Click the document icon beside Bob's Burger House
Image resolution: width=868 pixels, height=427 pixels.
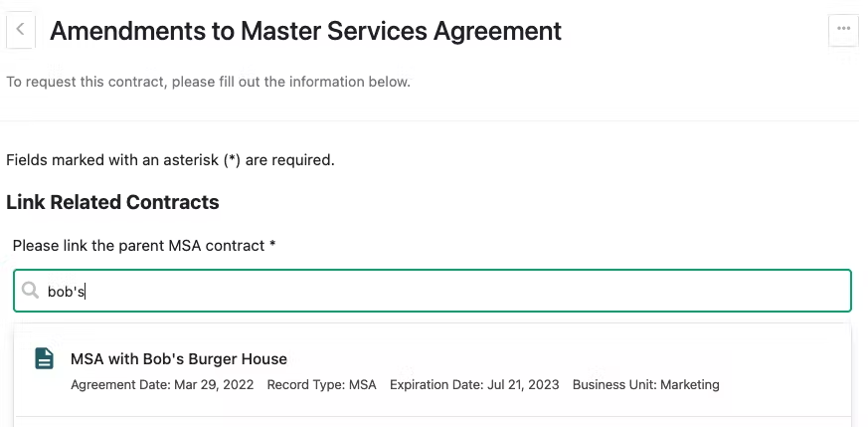pyautogui.click(x=45, y=358)
